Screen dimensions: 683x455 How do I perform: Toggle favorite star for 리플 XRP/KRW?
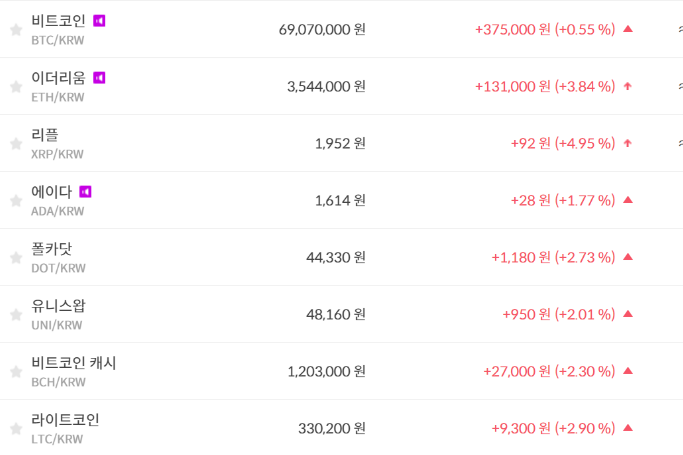16,144
